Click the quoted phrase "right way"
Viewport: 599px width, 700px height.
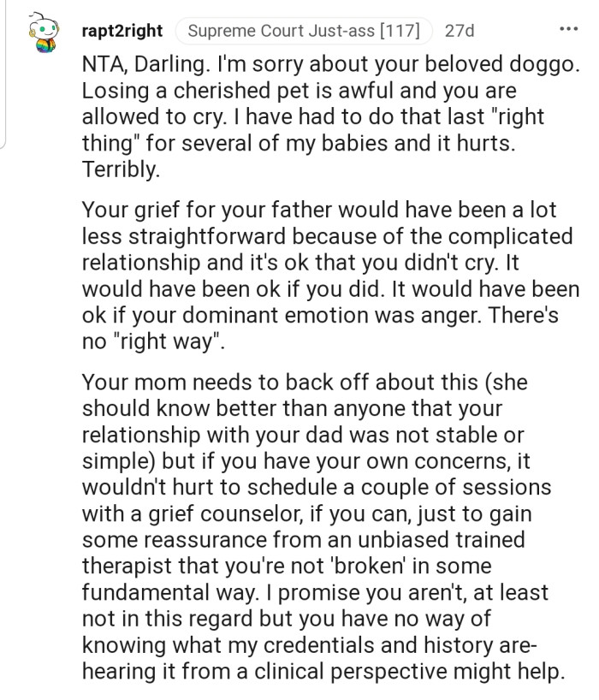pyautogui.click(x=165, y=342)
